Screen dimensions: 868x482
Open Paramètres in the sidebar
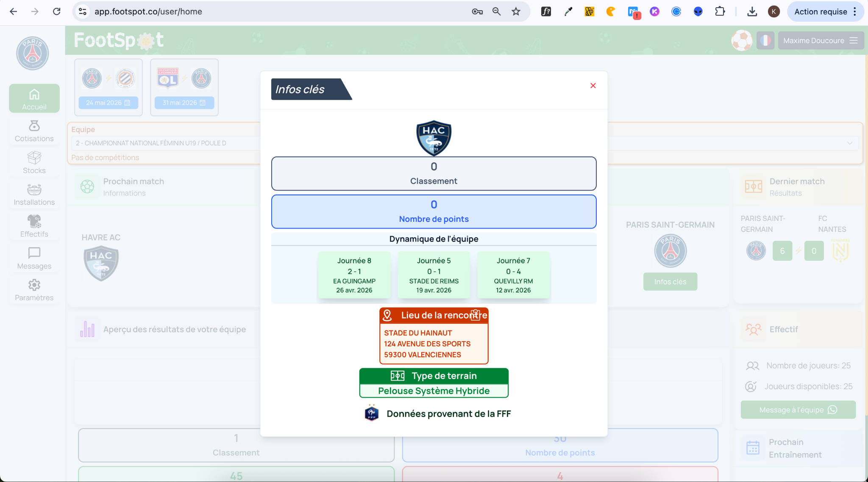34,290
